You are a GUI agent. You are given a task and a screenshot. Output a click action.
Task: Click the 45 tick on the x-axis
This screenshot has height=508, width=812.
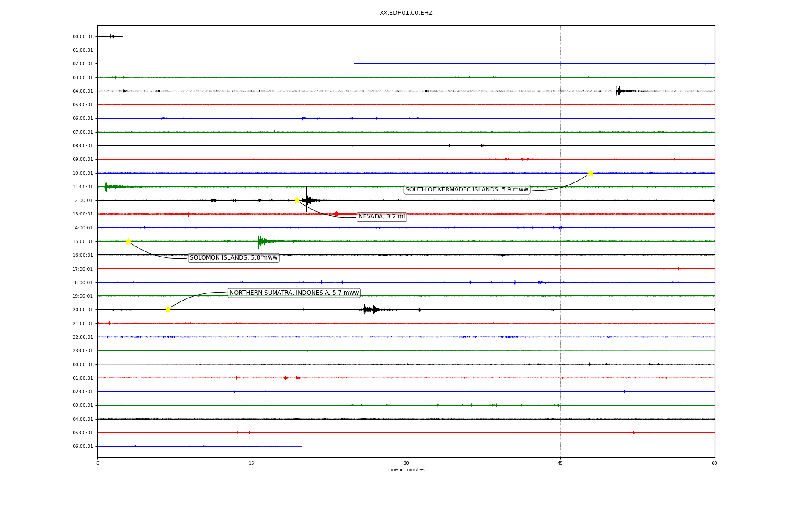pyautogui.click(x=560, y=463)
